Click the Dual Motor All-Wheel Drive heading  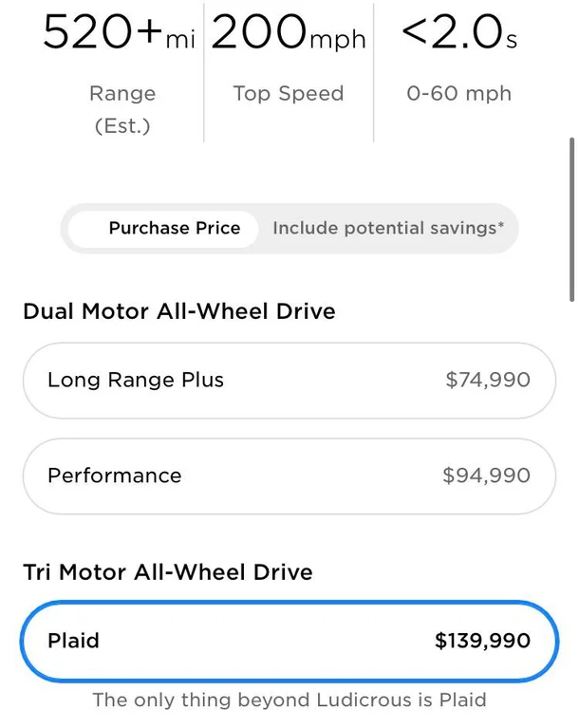(179, 311)
